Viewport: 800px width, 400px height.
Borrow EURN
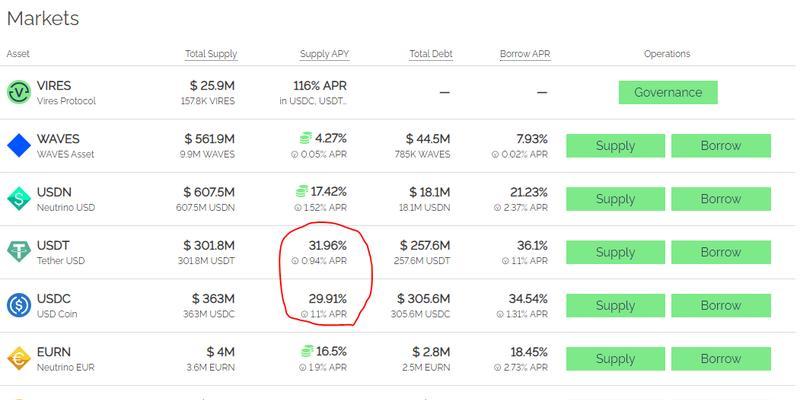tap(721, 359)
